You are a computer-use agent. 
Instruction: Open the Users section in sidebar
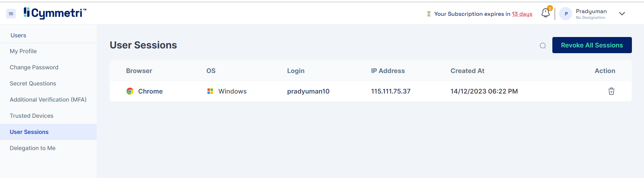pyautogui.click(x=18, y=35)
